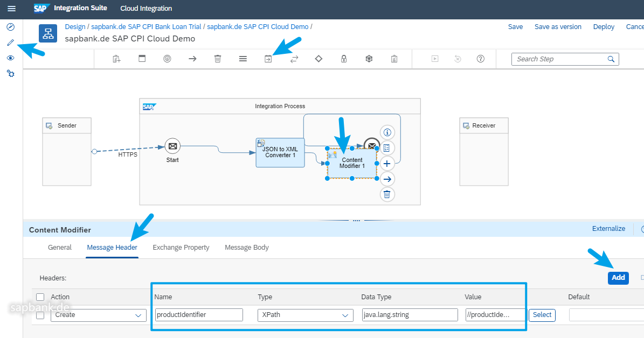The height and width of the screenshot is (338, 644).
Task: Open the Monitor eye icon in sidebar
Action: coord(11,58)
